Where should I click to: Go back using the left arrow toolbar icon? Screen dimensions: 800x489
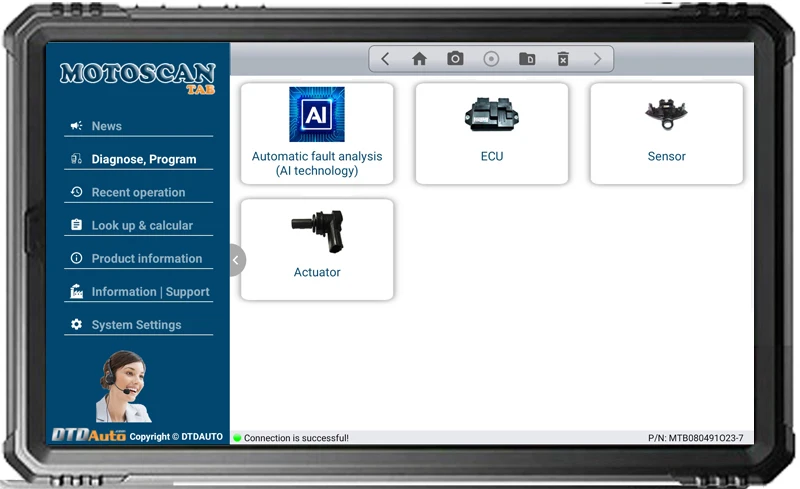(385, 59)
